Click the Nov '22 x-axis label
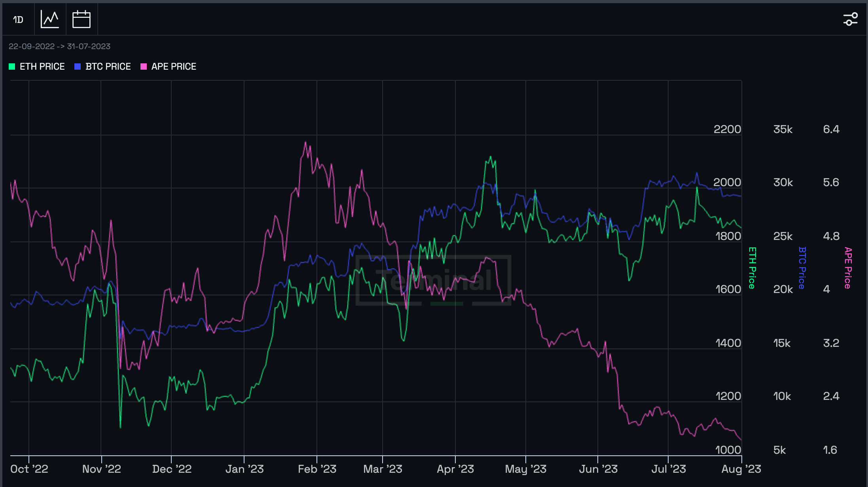Viewport: 868px width, 487px height. click(102, 469)
